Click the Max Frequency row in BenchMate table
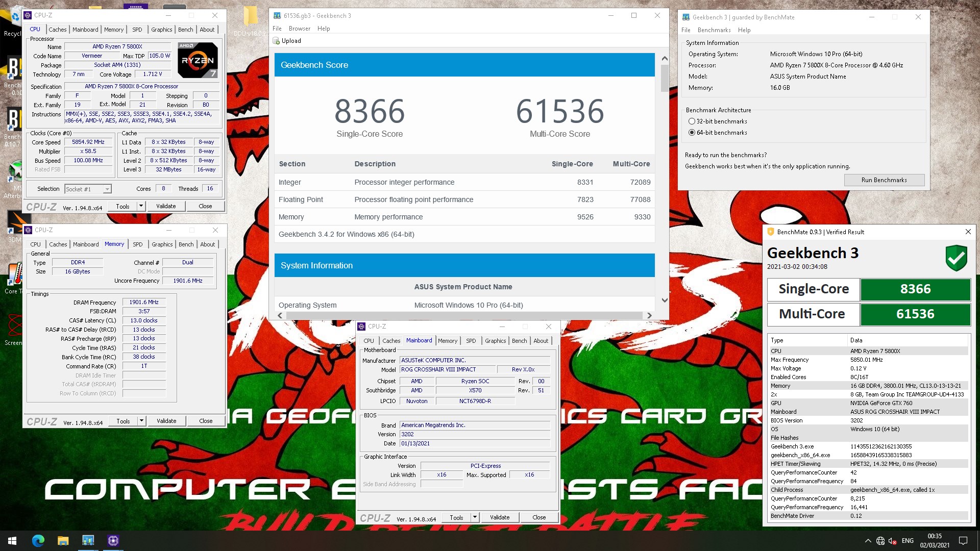Viewport: 980px width, 551px height. 868,360
